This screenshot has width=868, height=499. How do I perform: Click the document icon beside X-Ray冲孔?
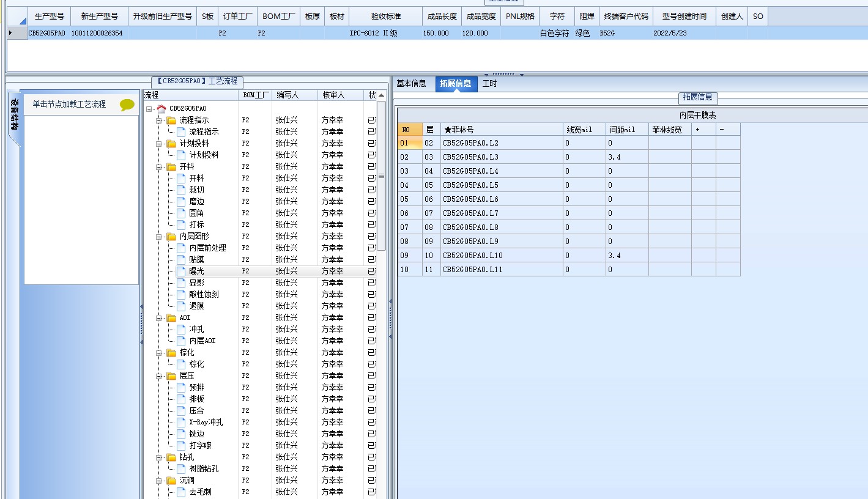click(181, 422)
